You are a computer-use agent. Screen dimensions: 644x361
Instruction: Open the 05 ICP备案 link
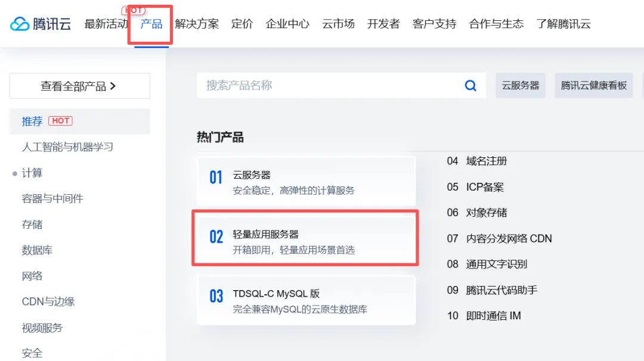coord(475,187)
